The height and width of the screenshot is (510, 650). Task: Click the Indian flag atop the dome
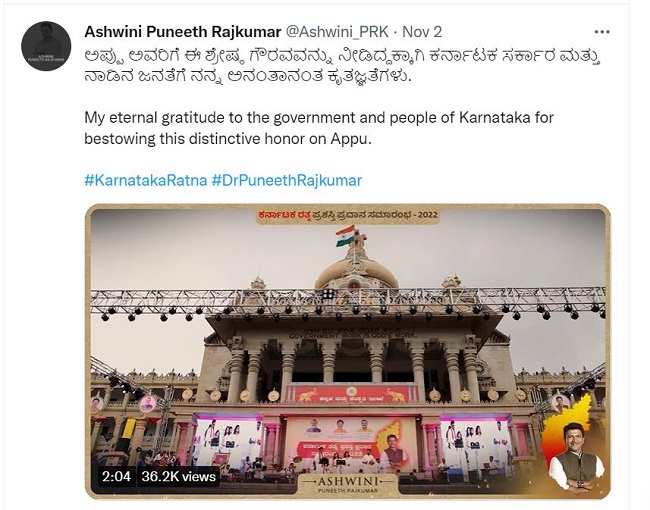click(346, 236)
